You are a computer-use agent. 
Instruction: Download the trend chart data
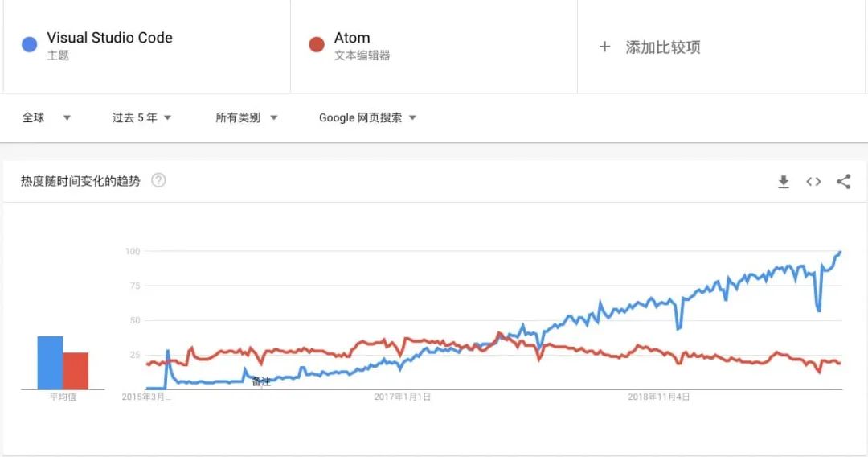click(x=784, y=182)
